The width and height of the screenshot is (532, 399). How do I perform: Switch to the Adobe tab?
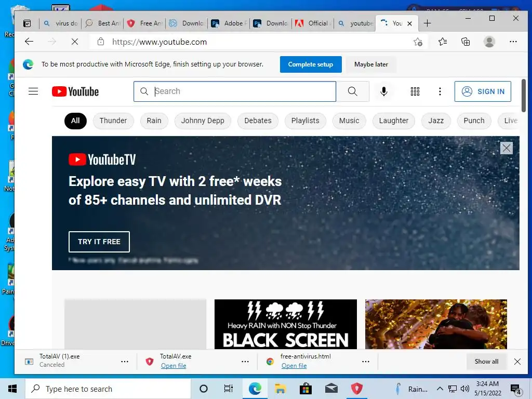point(229,23)
